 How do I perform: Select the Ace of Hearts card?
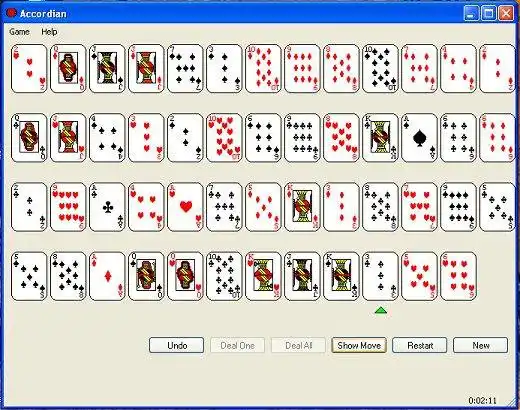(185, 207)
